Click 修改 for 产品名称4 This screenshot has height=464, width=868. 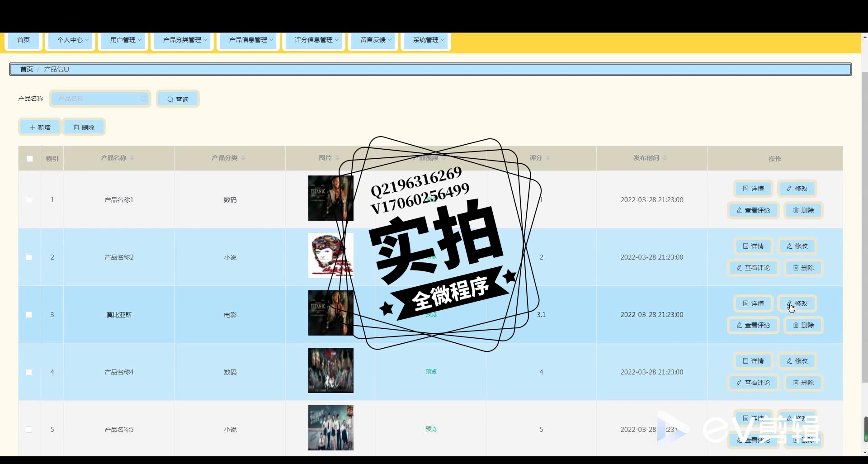[797, 361]
